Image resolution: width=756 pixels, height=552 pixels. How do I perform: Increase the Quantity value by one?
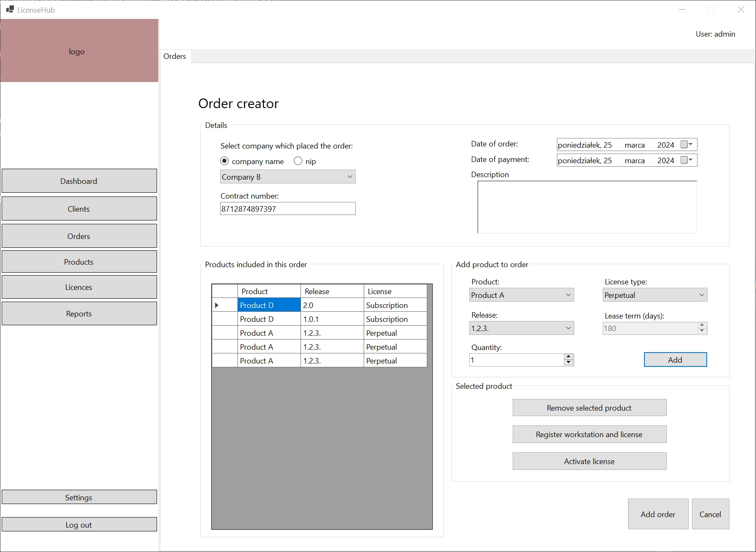coord(569,357)
